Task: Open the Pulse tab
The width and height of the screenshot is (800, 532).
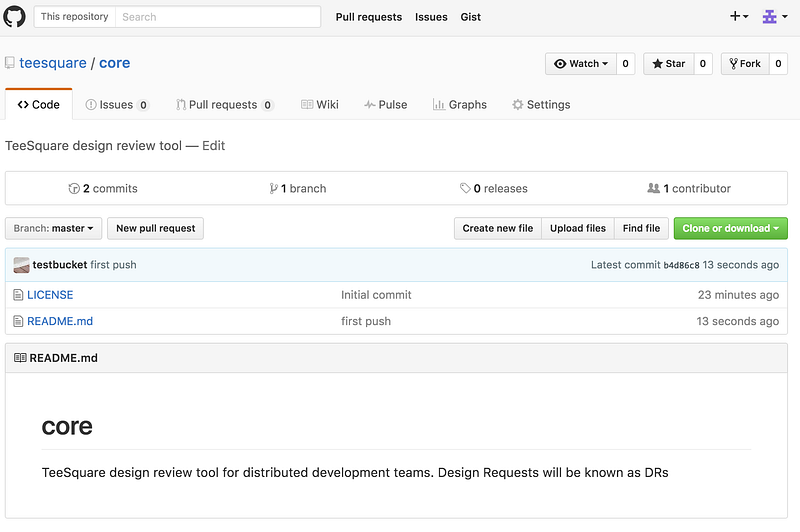Action: 386,105
